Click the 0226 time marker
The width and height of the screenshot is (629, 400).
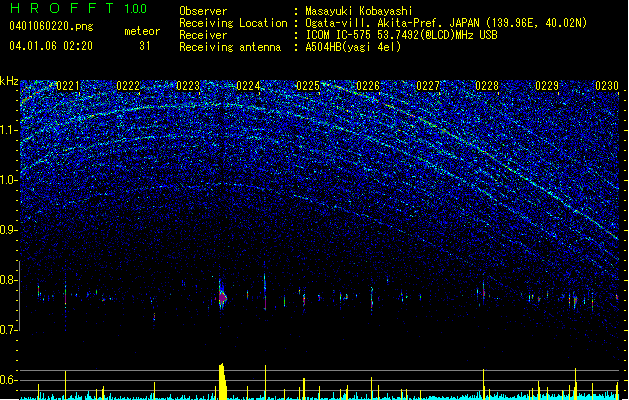click(368, 86)
